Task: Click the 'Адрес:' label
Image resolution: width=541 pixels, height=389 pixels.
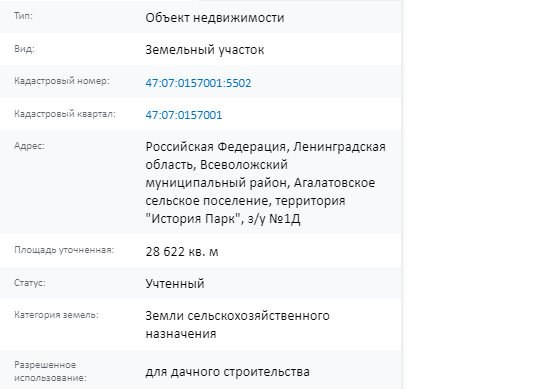Action: (x=29, y=146)
